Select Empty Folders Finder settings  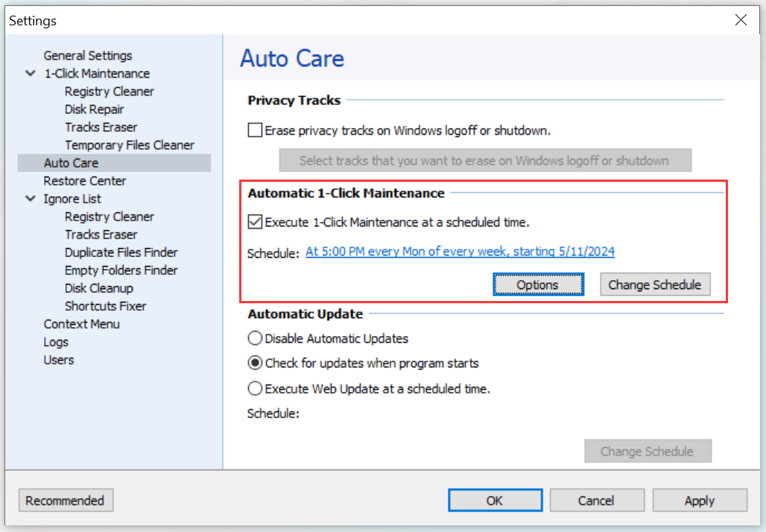pos(121,270)
